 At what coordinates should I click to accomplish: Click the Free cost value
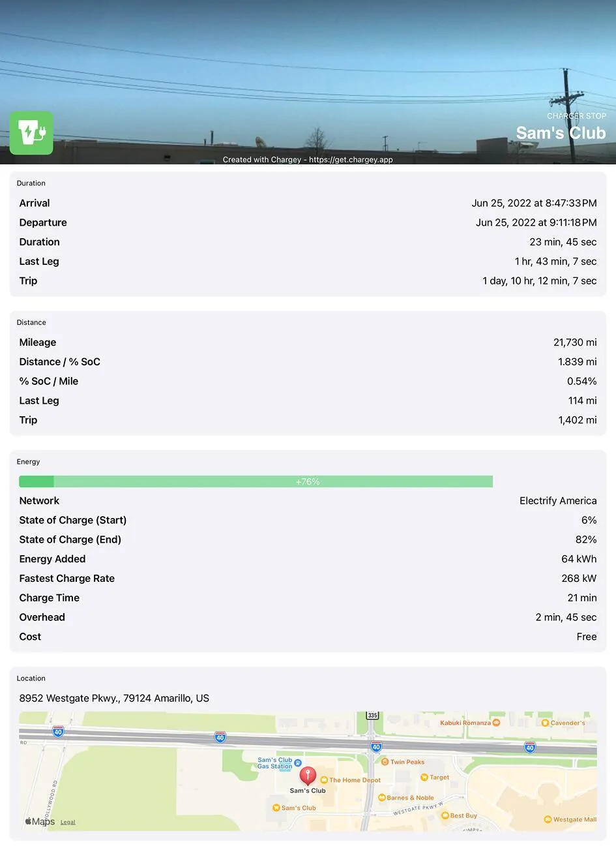pos(587,637)
